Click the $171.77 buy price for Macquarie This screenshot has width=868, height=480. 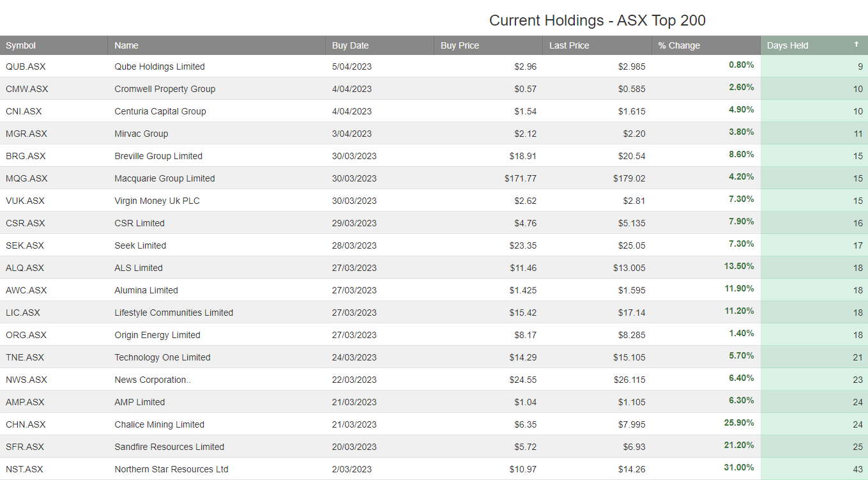point(521,178)
